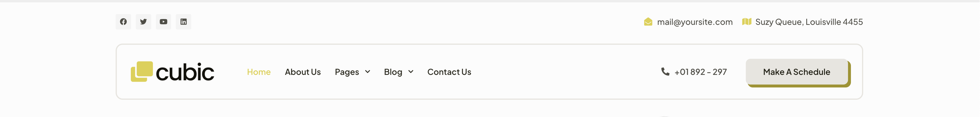Go to the Home menu item

click(x=259, y=72)
